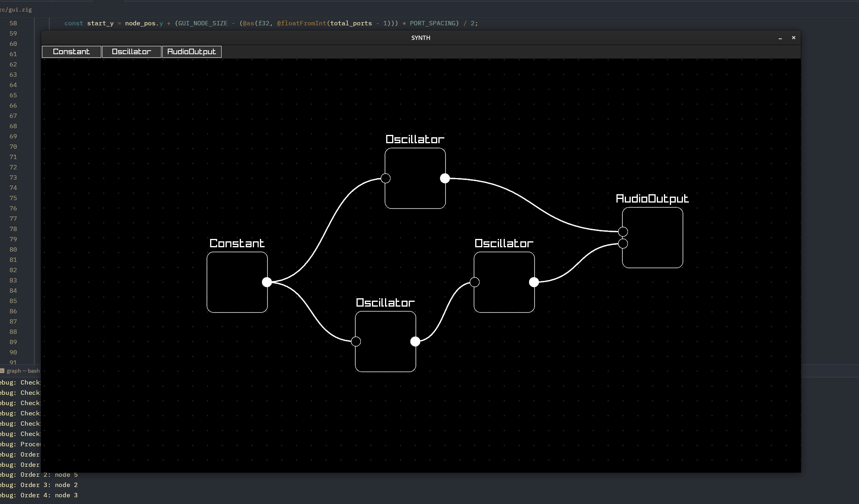The width and height of the screenshot is (859, 504).
Task: Click the top Oscillator node's input port
Action: coord(386,178)
